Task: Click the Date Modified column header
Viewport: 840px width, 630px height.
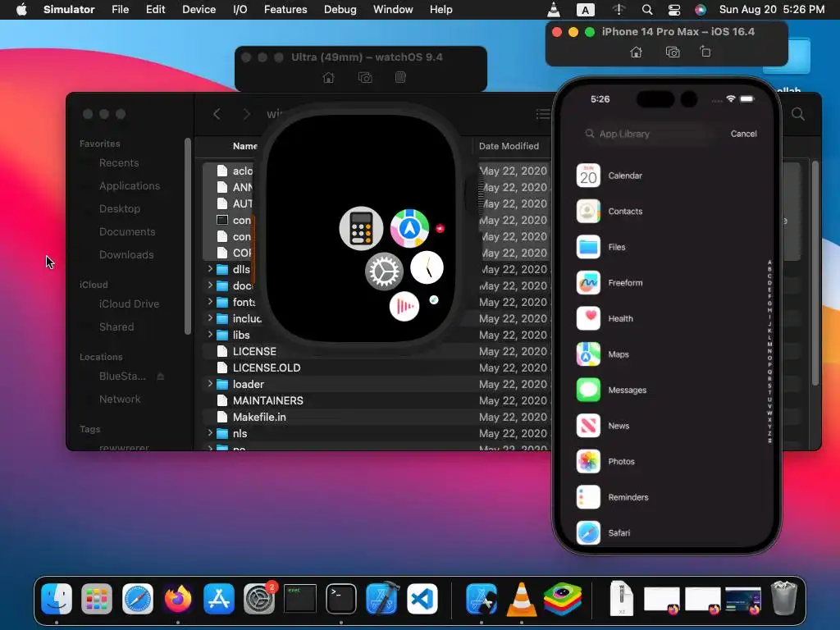Action: pyautogui.click(x=509, y=146)
